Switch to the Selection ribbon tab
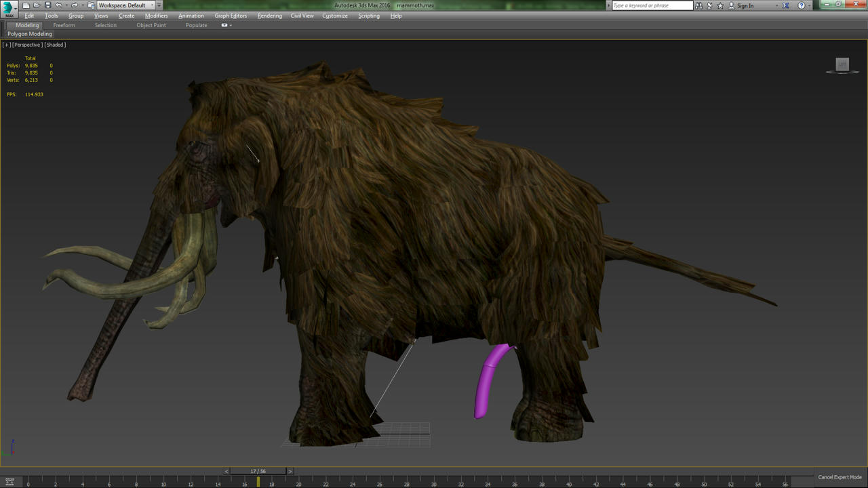Viewport: 868px width, 488px height. coord(106,25)
